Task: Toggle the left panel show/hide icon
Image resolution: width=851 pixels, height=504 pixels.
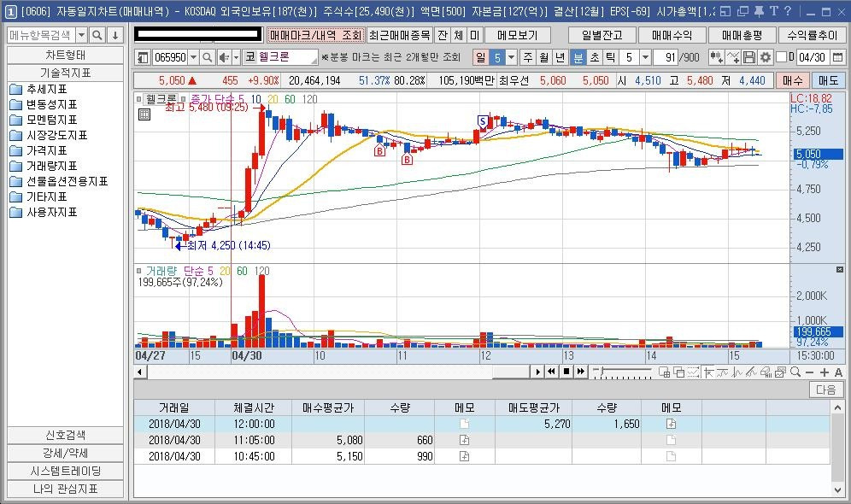Action: point(143,57)
